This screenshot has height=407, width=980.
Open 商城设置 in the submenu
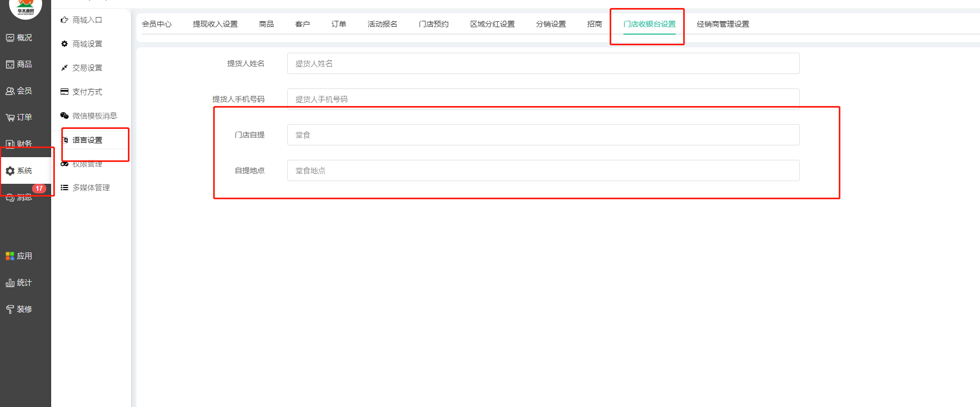click(x=87, y=44)
